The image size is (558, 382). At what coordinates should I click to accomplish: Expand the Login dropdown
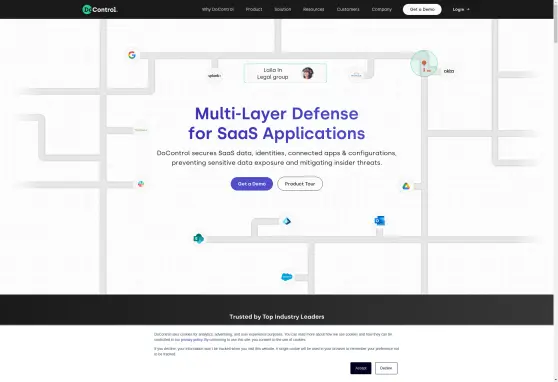tap(461, 10)
